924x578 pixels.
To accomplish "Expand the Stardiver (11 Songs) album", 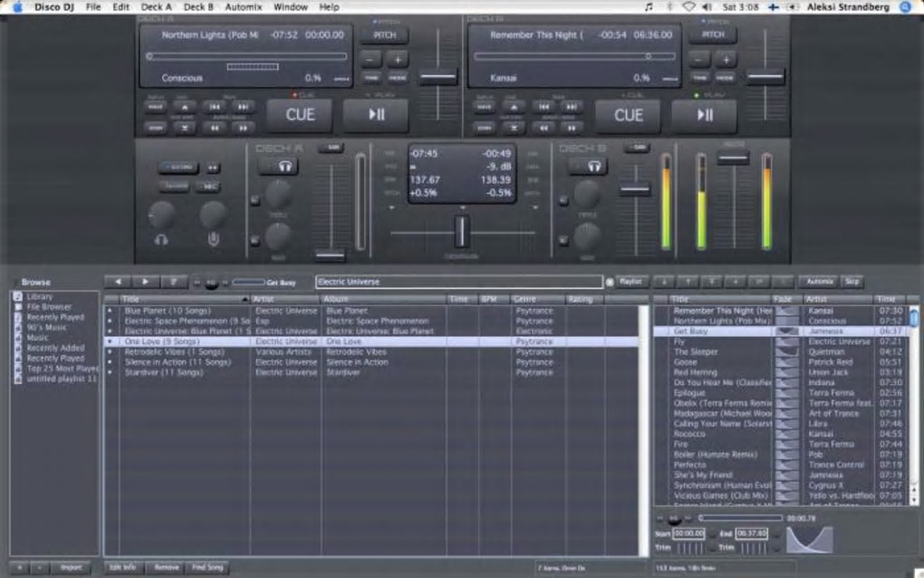I will tap(111, 372).
